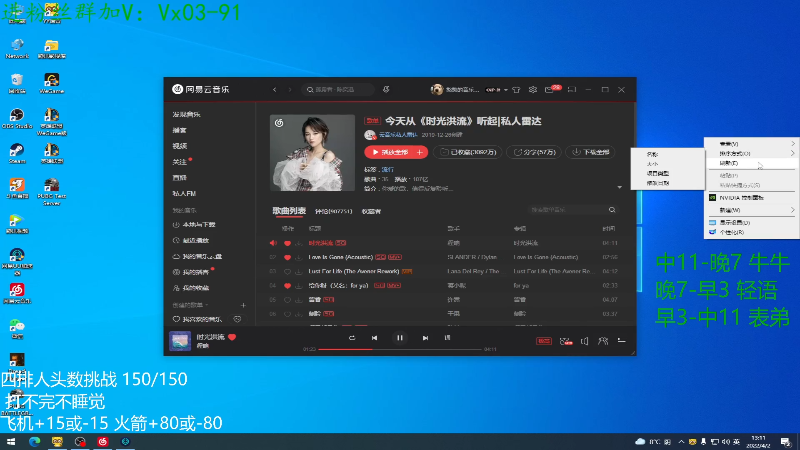This screenshot has height=450, width=800.
Task: Toggle heartbeat mode next to 我喜欢的音乐
Action: click(x=237, y=319)
